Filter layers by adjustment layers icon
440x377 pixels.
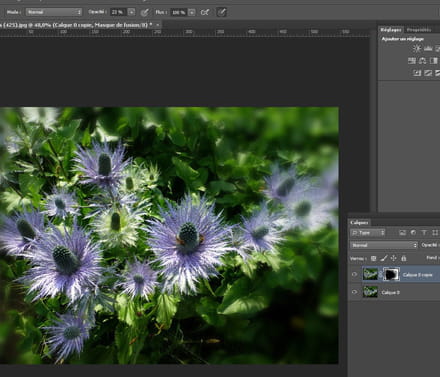click(413, 233)
